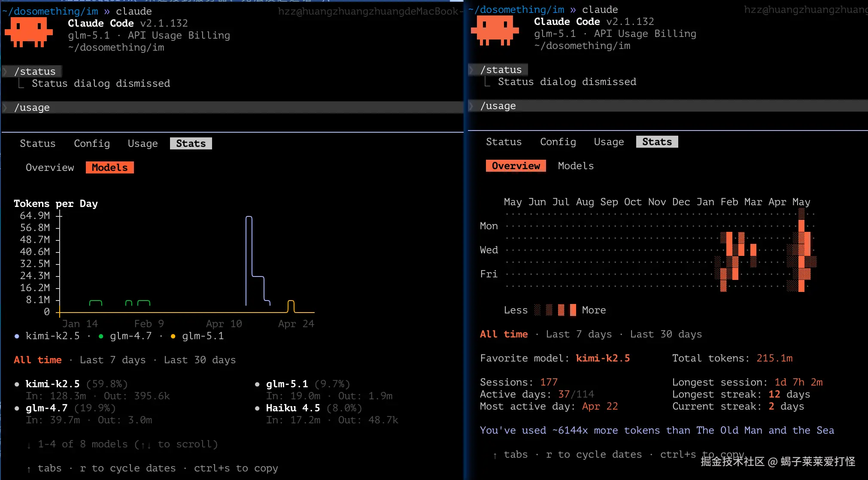This screenshot has height=480, width=868.
Task: Open the Usage tab in right pane
Action: point(609,142)
